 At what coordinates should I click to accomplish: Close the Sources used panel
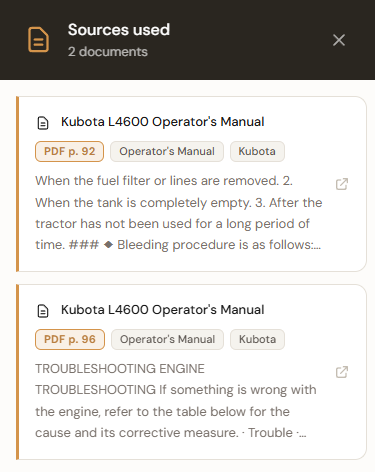(339, 40)
